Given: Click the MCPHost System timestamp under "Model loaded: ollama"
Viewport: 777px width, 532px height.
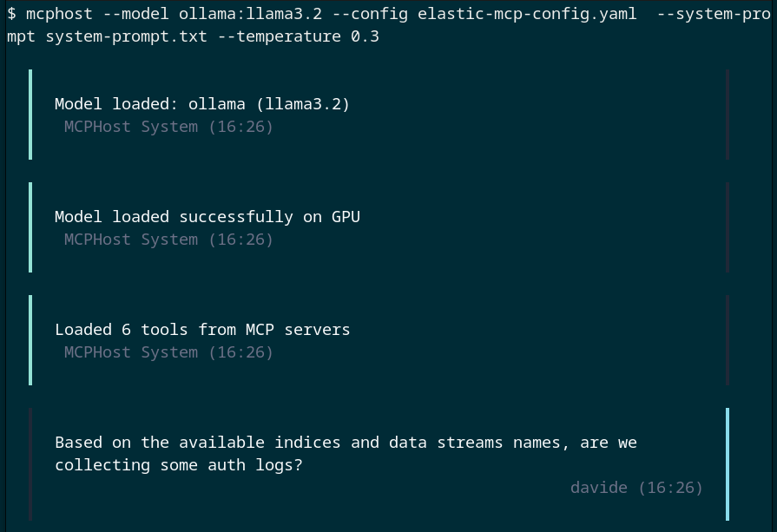Looking at the screenshot, I should [168, 127].
